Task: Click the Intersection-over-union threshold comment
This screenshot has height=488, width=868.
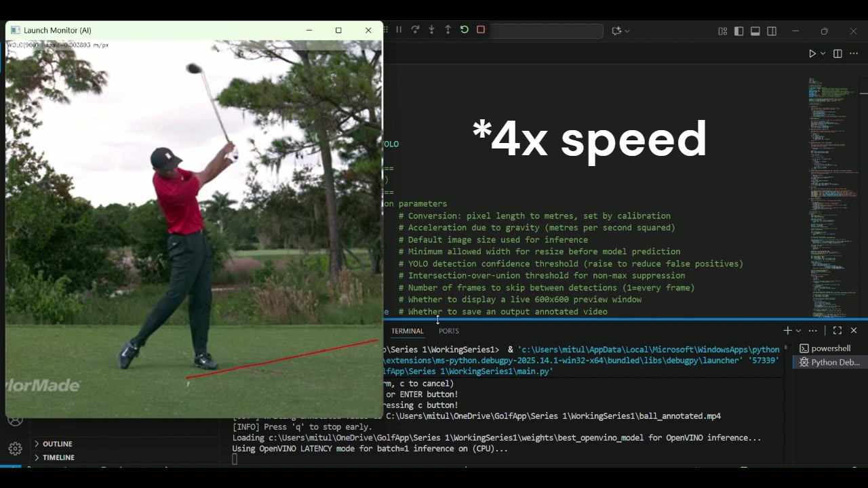Action: (x=542, y=276)
